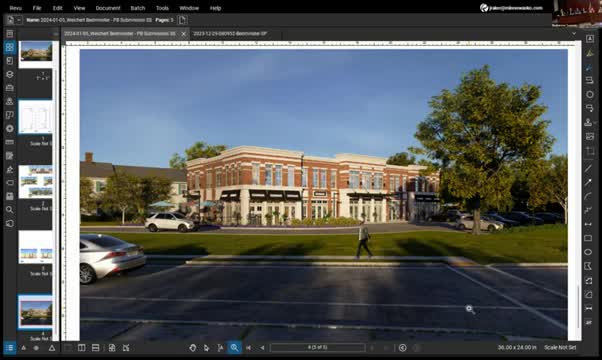This screenshot has height=360, width=602.
Task: Close the Weichert Bedminster PB Submission tab
Action: point(184,34)
